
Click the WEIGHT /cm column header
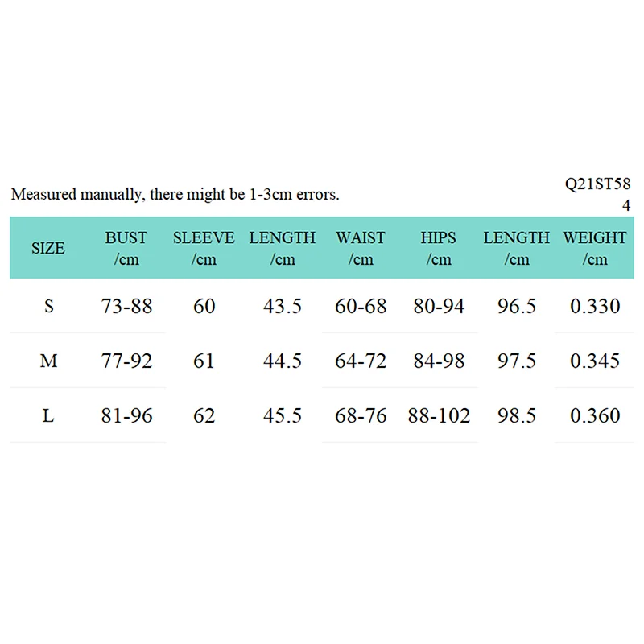(595, 248)
